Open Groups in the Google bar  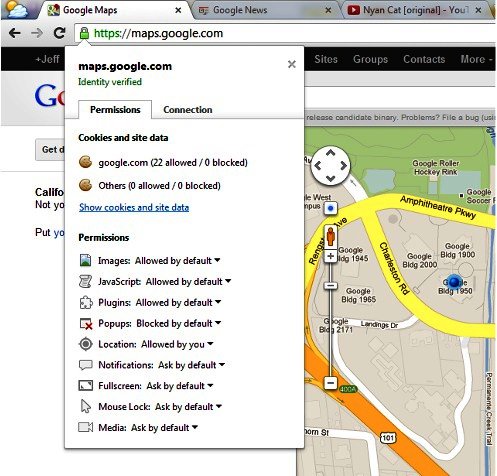tap(370, 59)
